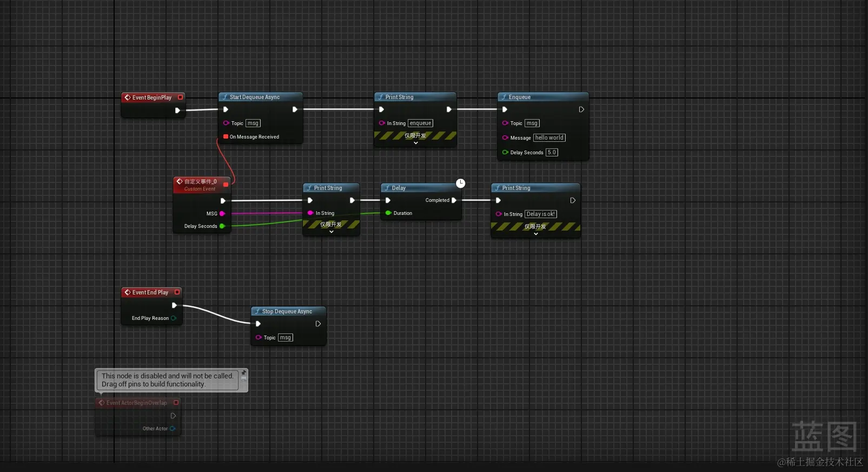Click Event BeginPlay output execution pin
Screen dimensions: 868x472
(x=177, y=110)
